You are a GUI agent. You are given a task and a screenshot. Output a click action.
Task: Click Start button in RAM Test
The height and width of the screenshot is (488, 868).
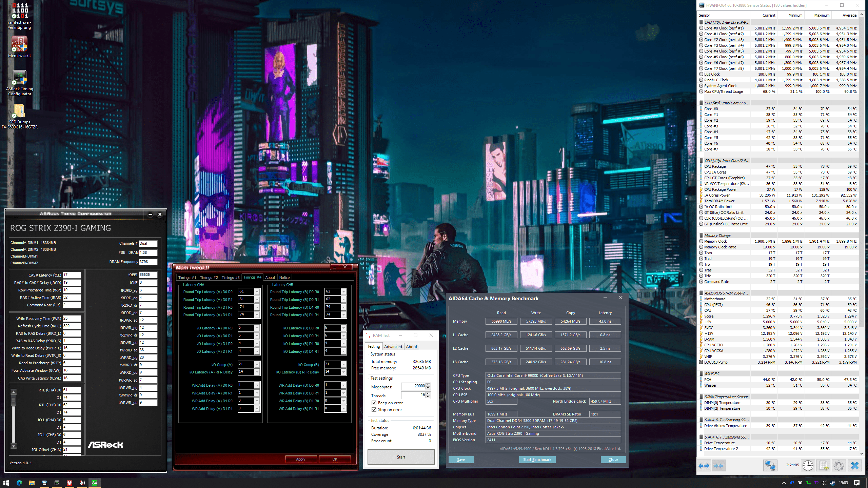point(401,457)
